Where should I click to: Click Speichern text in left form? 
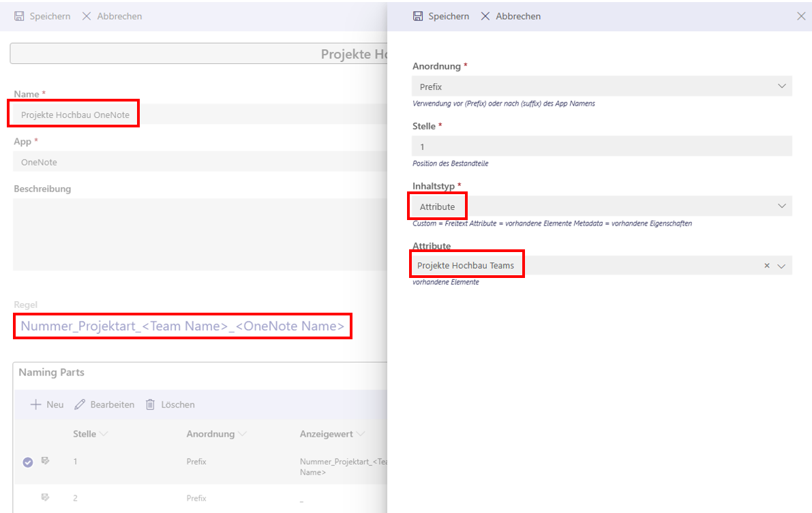(50, 16)
